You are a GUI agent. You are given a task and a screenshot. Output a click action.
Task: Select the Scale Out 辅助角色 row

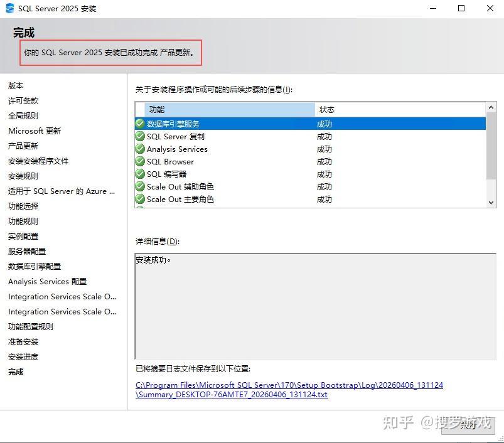coord(310,186)
